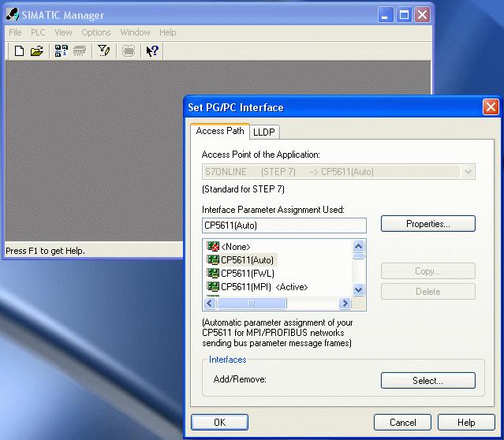Viewport: 504px width, 440px height.
Task: Click the horizontal scrollbar thumb of interface list
Action: [x=252, y=303]
